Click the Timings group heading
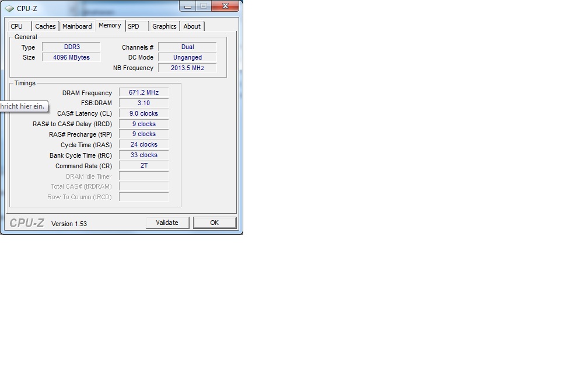This screenshot has width=588, height=368. pos(24,83)
